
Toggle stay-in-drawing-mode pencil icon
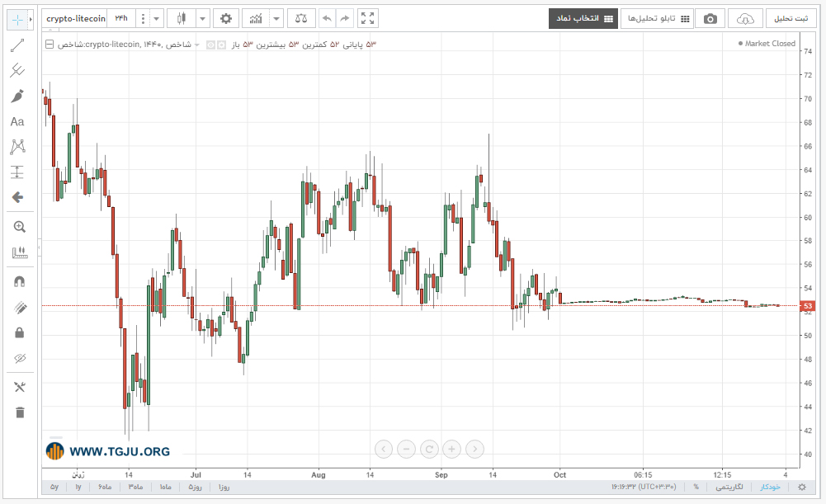tap(20, 308)
